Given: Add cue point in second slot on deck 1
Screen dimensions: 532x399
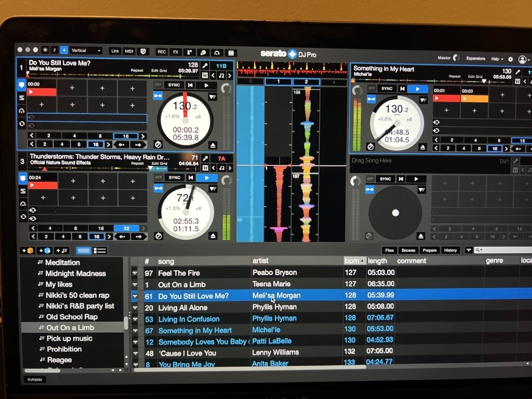Looking at the screenshot, I should pos(72,88).
